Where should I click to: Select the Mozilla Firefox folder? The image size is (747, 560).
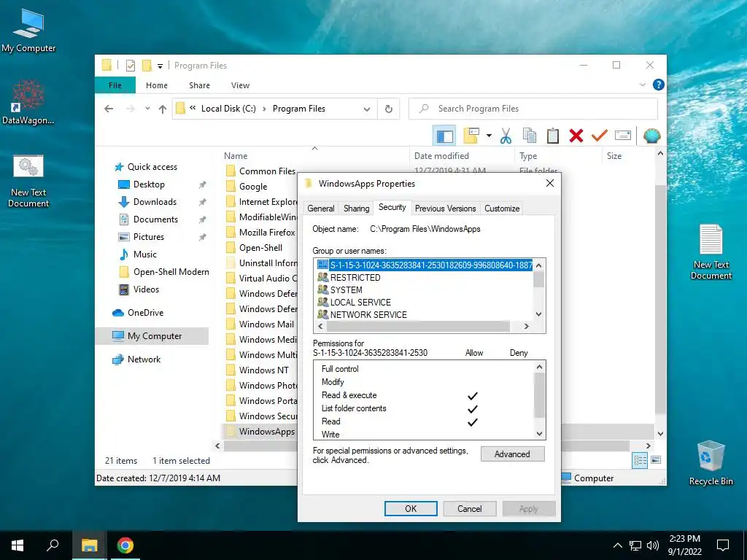[267, 233]
